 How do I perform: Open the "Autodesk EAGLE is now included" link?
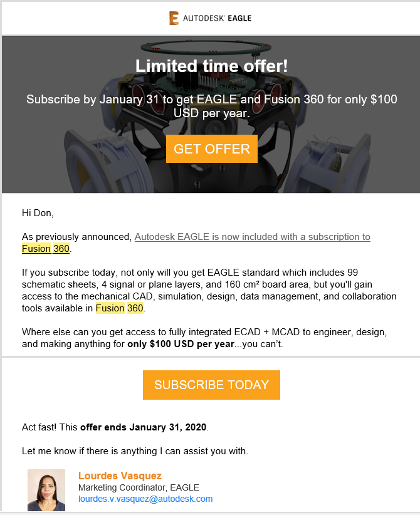[x=253, y=237]
